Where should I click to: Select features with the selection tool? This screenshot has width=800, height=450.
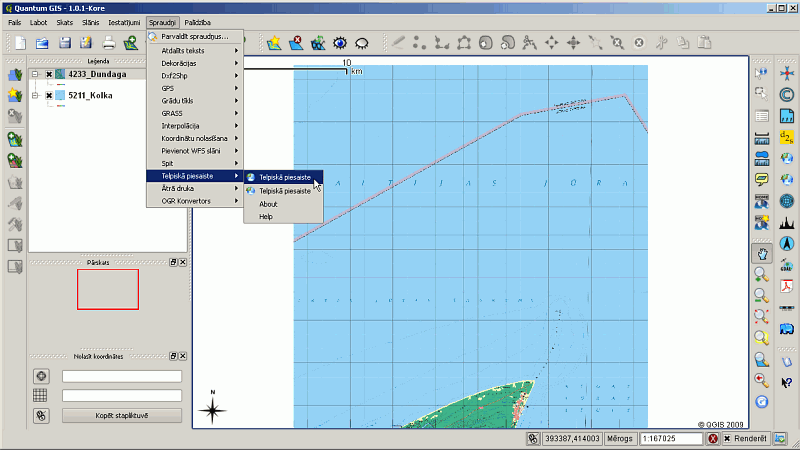coord(761,94)
